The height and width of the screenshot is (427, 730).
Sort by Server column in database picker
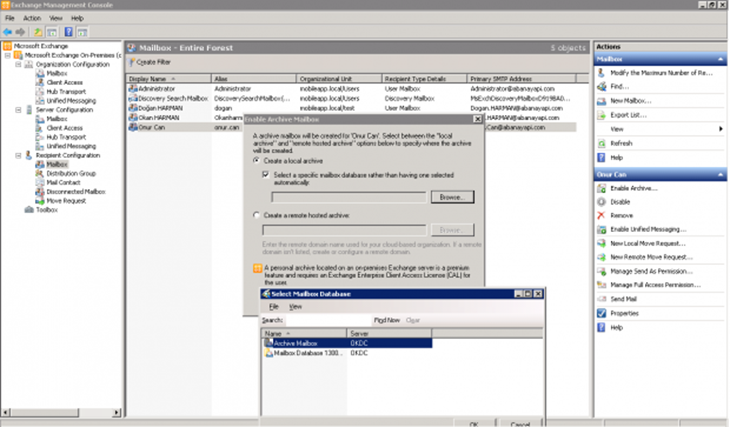(x=389, y=333)
